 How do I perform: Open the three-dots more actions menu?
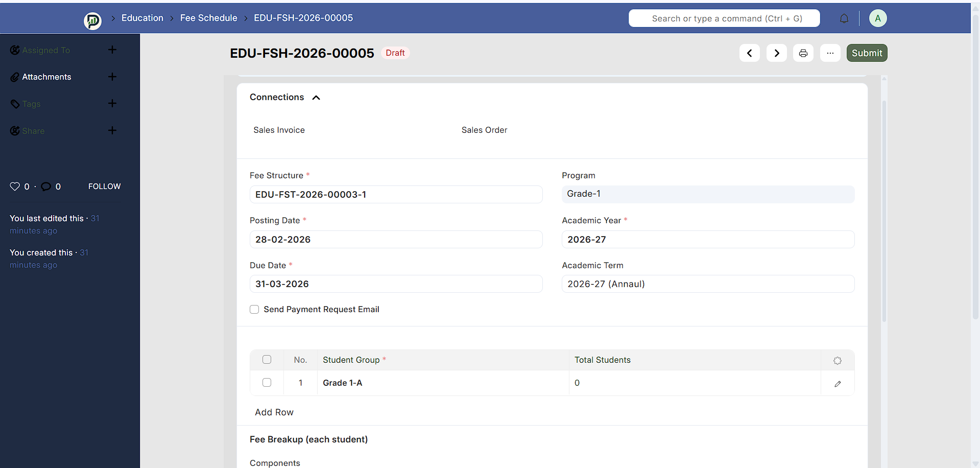830,53
